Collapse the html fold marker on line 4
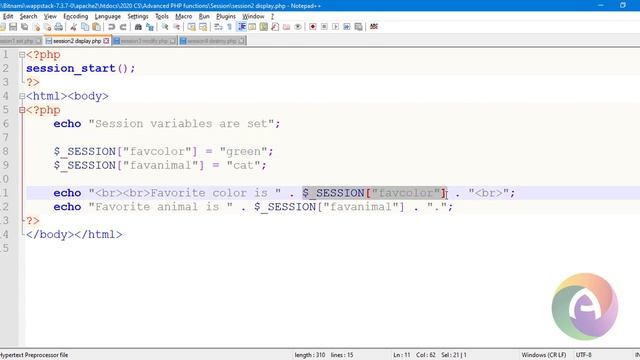This screenshot has width=640, height=360. [x=22, y=96]
